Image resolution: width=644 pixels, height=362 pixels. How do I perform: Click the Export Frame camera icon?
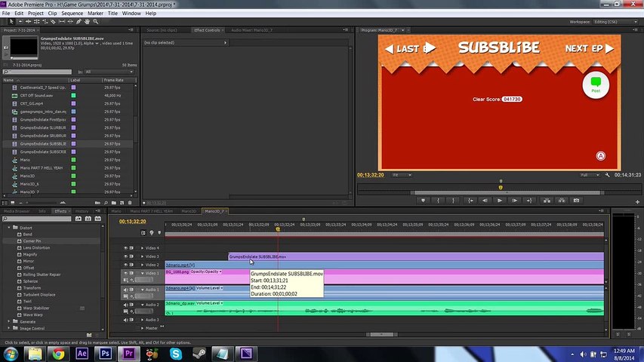pyautogui.click(x=576, y=201)
